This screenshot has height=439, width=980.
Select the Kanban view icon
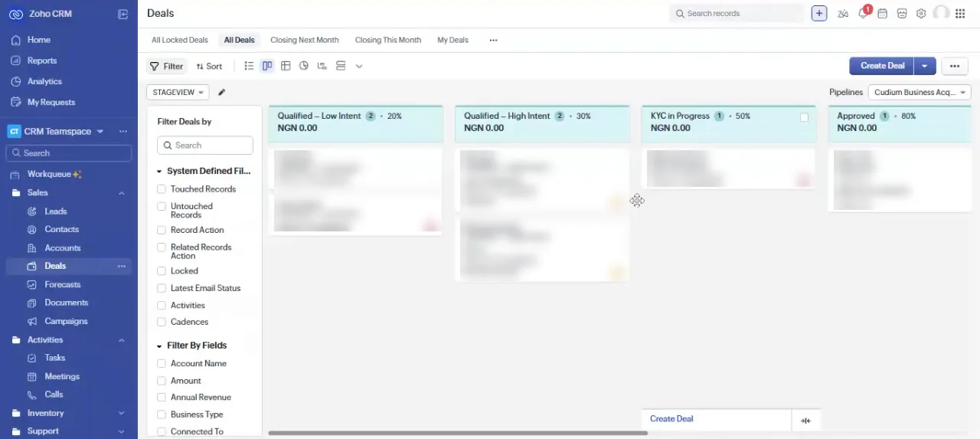(267, 66)
